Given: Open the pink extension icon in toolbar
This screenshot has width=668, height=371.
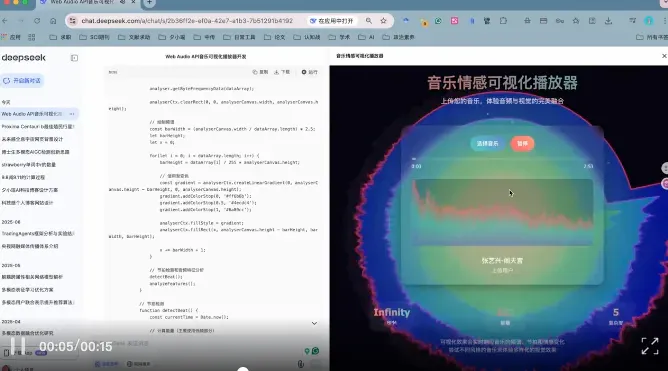Looking at the screenshot, I should (x=455, y=21).
